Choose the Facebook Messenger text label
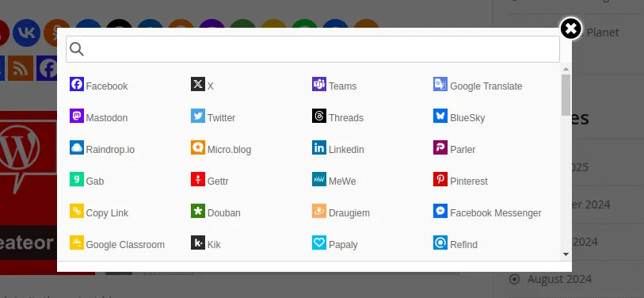 (x=496, y=213)
